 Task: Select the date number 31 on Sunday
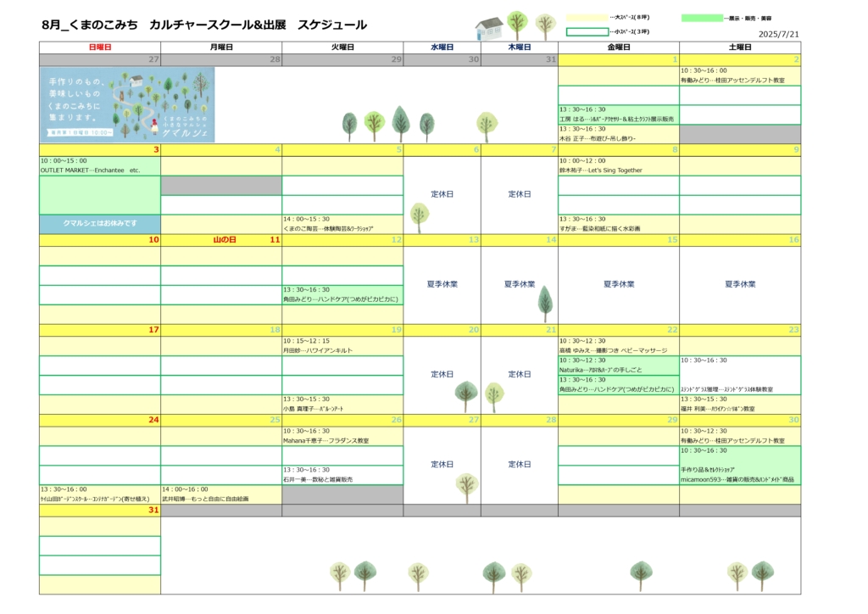click(153, 510)
